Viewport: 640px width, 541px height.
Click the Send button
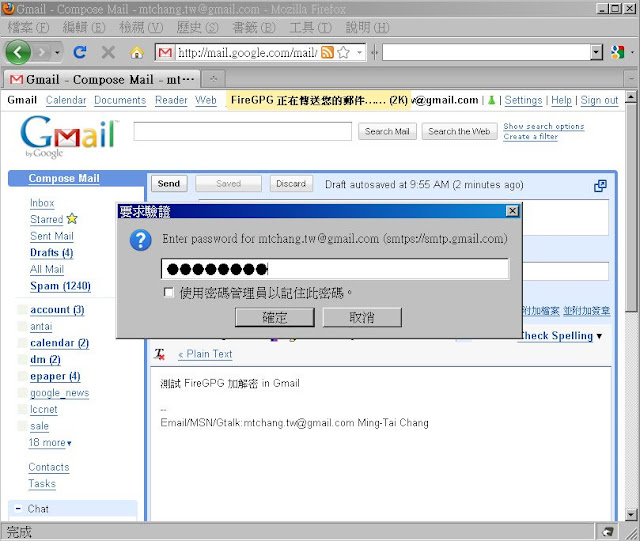click(x=169, y=184)
